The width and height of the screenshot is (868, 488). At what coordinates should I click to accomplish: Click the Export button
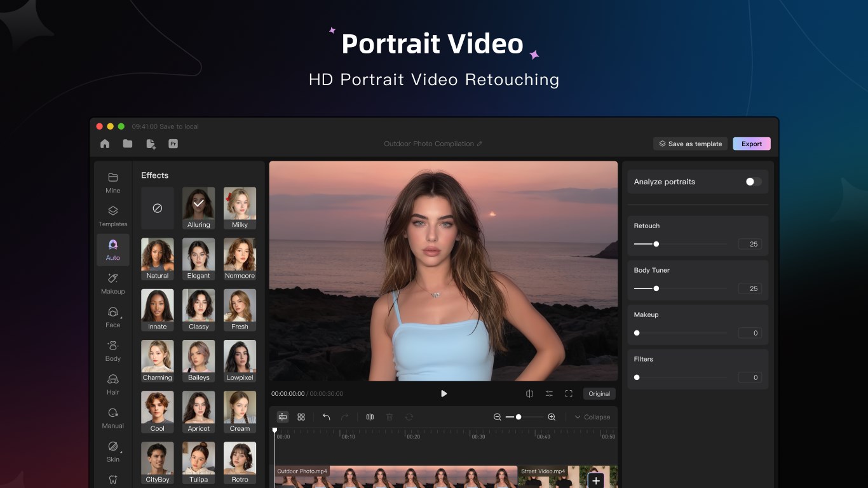[751, 144]
